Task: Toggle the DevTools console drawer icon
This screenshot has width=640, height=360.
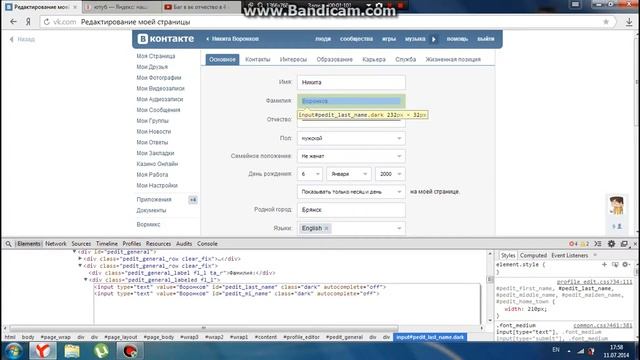Action: (598, 244)
